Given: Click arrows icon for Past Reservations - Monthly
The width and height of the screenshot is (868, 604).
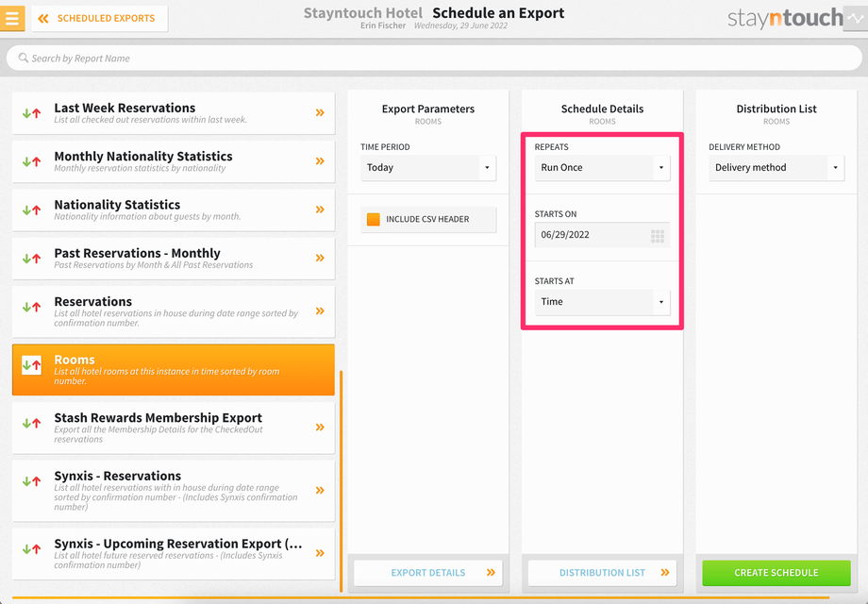Looking at the screenshot, I should coord(31,259).
